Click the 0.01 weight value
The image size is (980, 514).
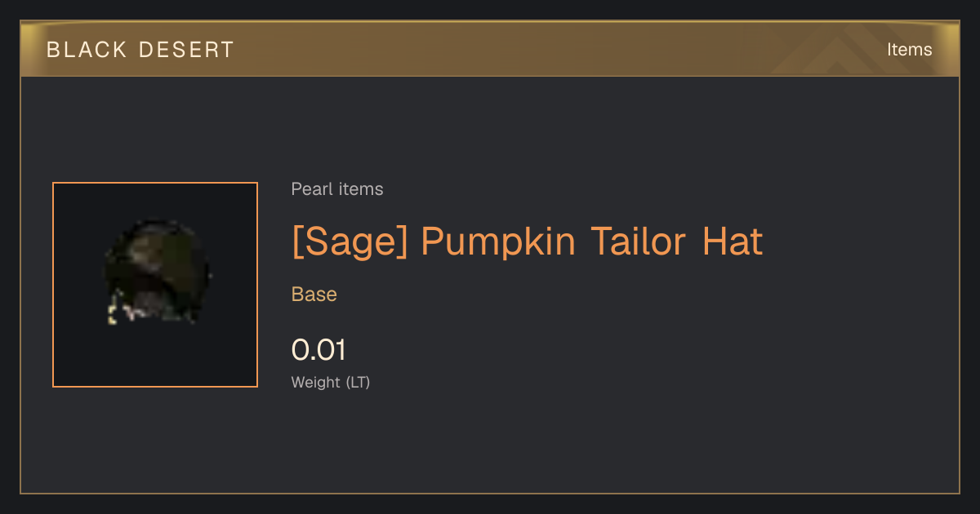(x=319, y=351)
